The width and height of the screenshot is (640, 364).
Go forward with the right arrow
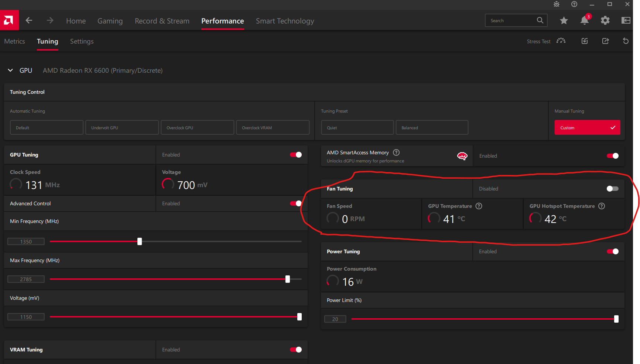click(50, 20)
